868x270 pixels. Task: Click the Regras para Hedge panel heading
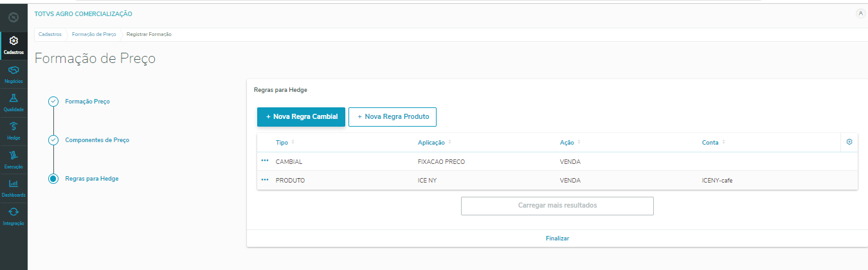click(280, 90)
